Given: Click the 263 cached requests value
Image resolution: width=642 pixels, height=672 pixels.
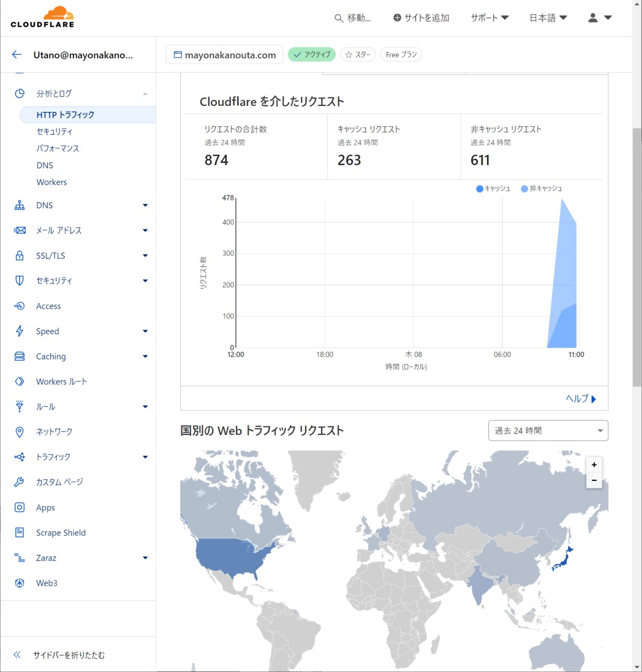Looking at the screenshot, I should click(349, 160).
